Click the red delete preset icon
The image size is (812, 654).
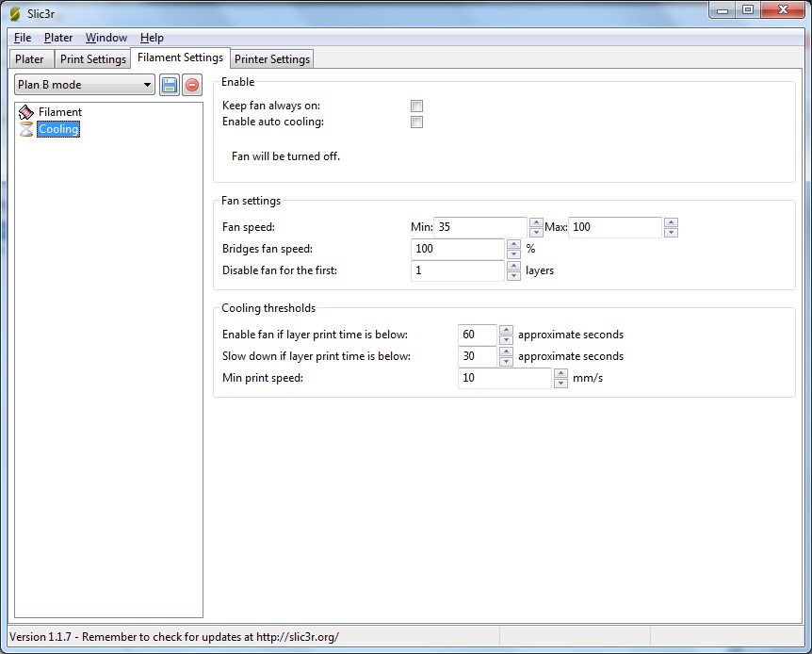[x=192, y=85]
